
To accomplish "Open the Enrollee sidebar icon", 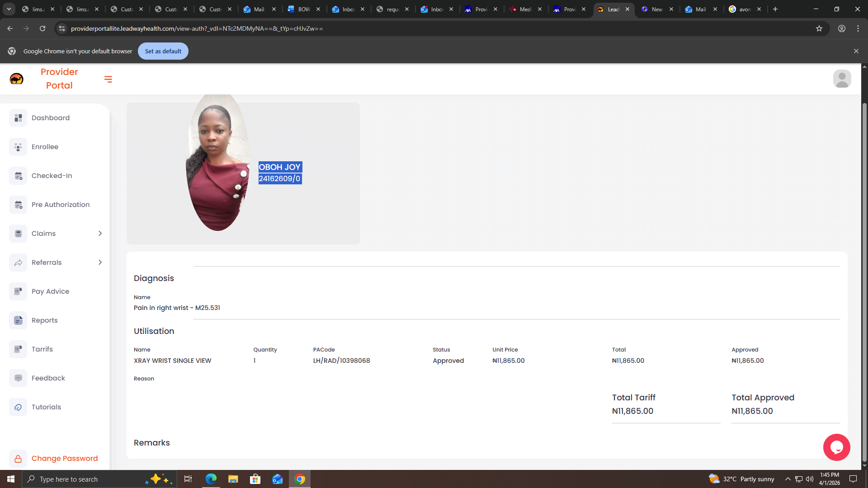I will pyautogui.click(x=18, y=147).
